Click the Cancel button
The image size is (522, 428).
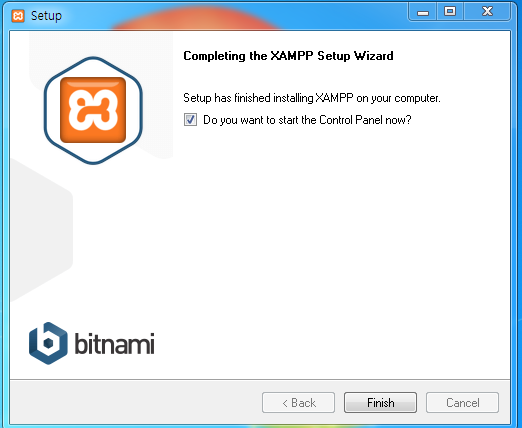[462, 403]
